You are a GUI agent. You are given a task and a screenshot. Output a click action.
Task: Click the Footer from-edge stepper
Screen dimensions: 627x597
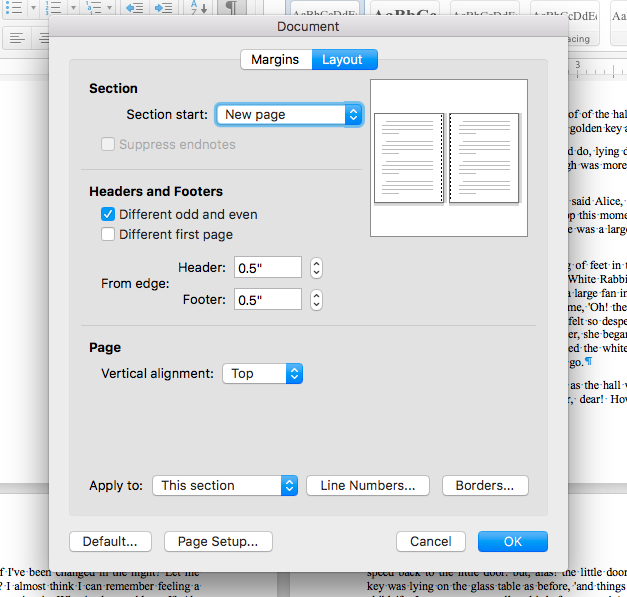[x=316, y=299]
